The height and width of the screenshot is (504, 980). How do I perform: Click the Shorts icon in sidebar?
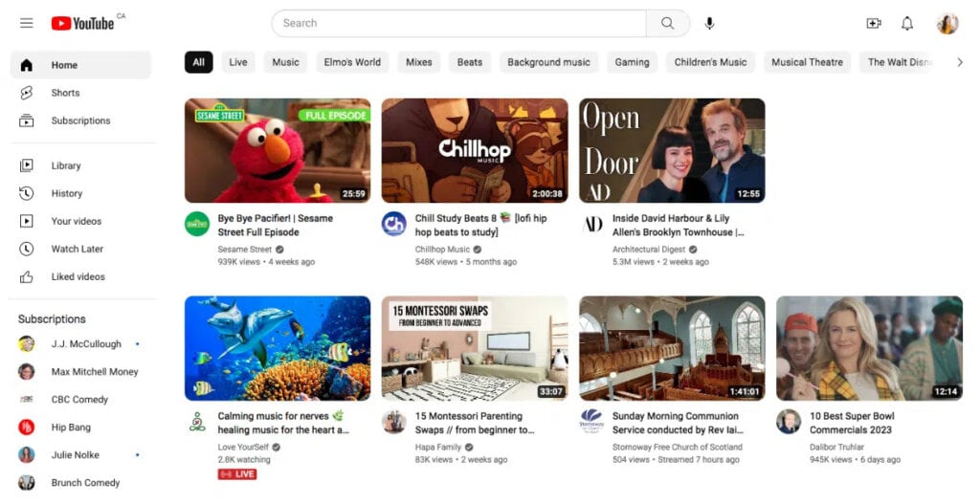pos(26,93)
